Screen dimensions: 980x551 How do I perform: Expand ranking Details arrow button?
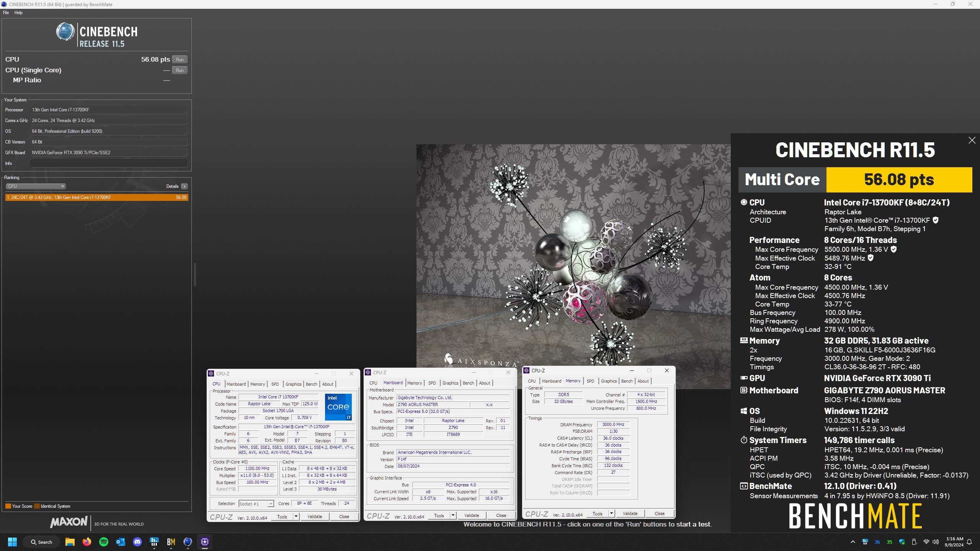tap(185, 186)
